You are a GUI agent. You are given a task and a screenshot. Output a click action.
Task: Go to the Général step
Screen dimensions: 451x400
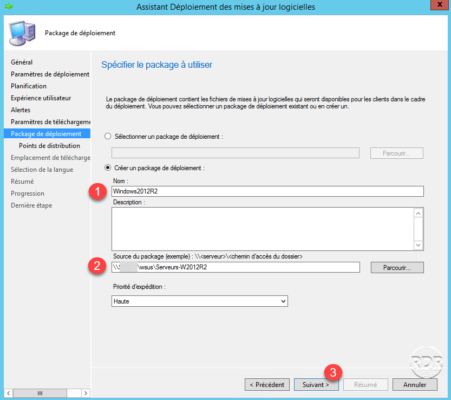coord(22,62)
